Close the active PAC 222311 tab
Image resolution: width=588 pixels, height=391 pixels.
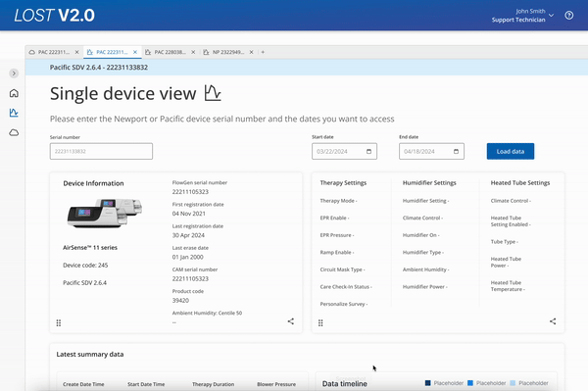[135, 52]
